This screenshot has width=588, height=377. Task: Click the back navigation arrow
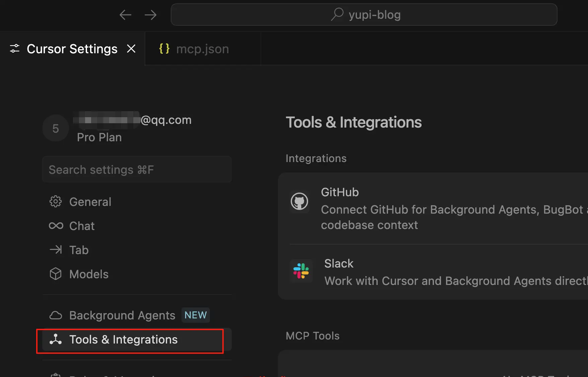point(125,15)
